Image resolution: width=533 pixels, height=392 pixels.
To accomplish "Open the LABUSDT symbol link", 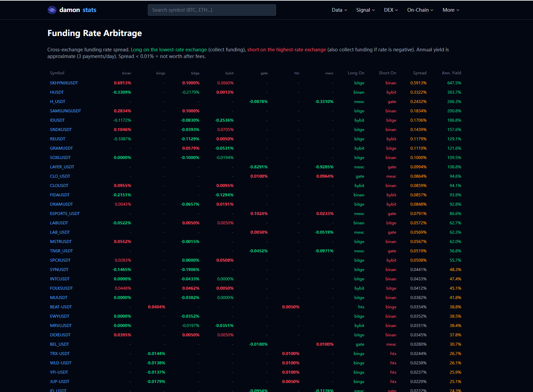I will point(59,223).
